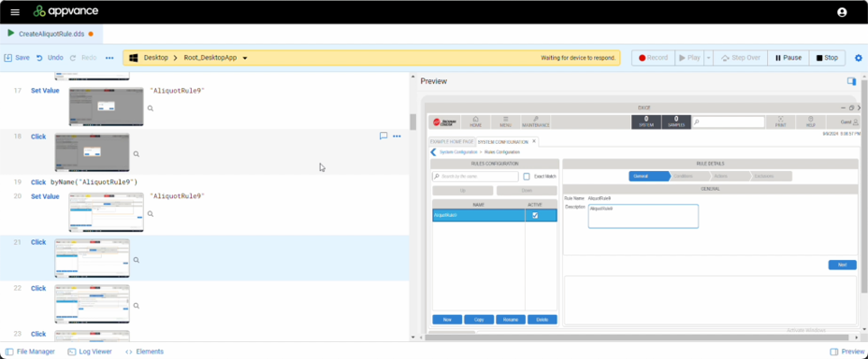This screenshot has width=868, height=359.
Task: Toggle the Preview button in status bar
Action: [x=847, y=352]
